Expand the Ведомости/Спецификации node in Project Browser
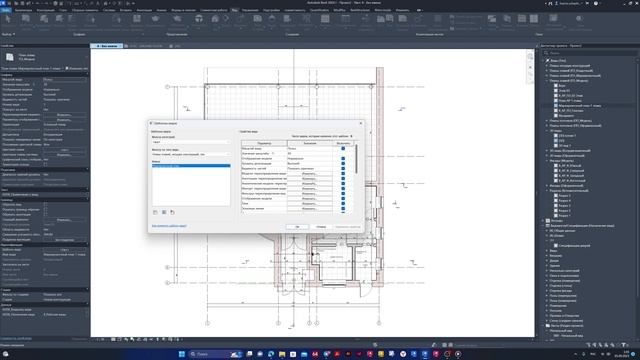 click(544, 225)
